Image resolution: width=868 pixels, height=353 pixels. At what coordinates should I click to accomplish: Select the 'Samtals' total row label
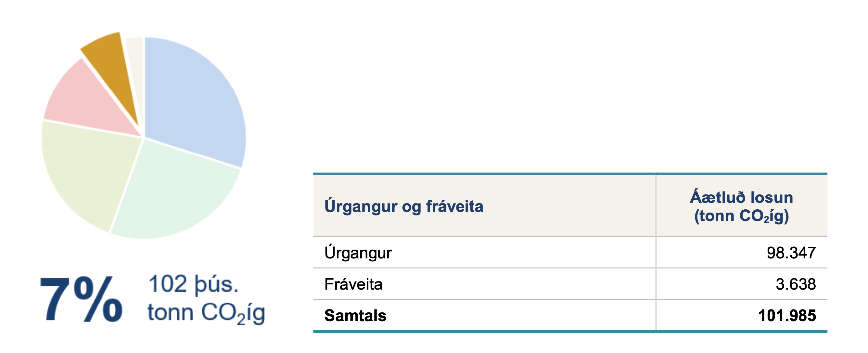pyautogui.click(x=355, y=316)
